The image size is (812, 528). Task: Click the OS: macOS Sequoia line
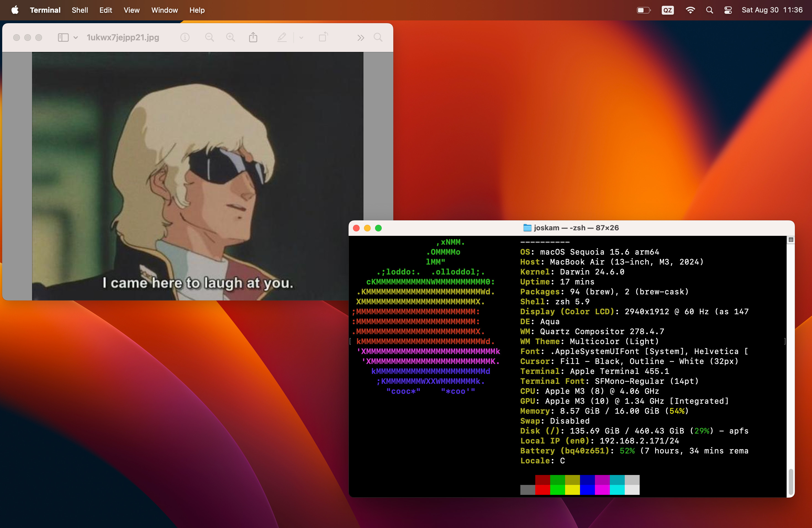(x=590, y=252)
